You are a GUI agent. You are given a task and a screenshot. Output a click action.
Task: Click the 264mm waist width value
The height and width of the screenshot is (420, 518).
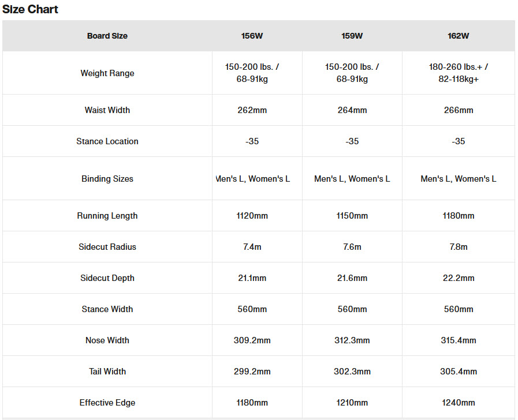352,110
